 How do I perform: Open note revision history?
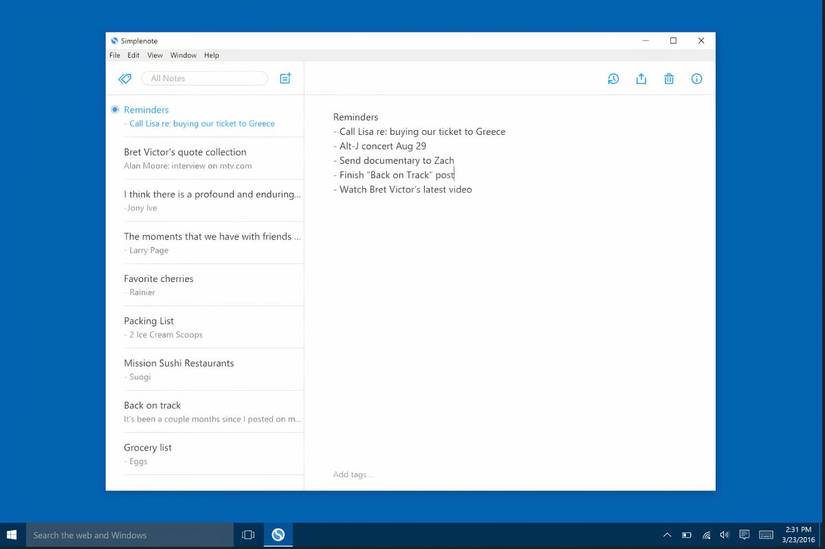coord(613,79)
